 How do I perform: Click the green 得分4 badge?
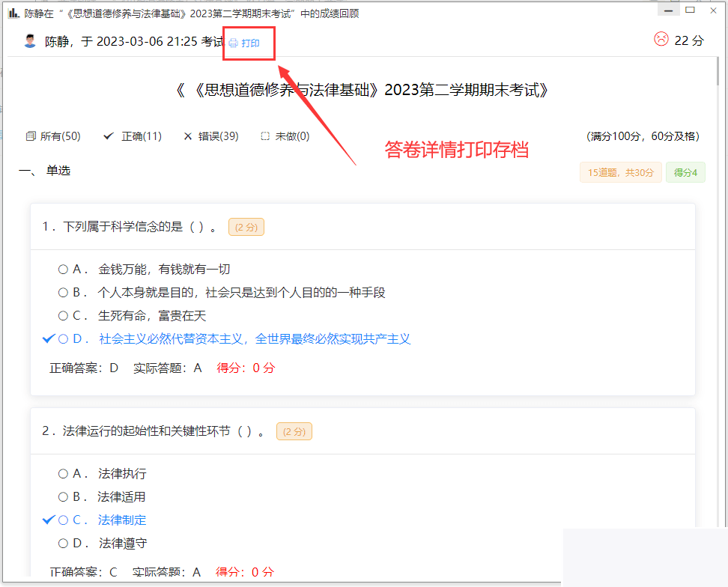(x=685, y=172)
